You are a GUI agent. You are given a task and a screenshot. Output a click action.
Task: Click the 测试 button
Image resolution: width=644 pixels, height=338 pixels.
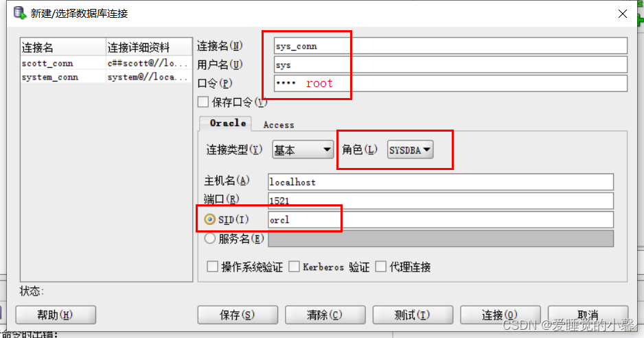tap(413, 315)
